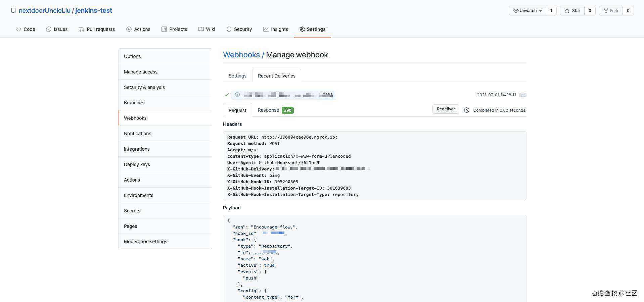
Task: Click the Redeliver button
Action: point(446,109)
